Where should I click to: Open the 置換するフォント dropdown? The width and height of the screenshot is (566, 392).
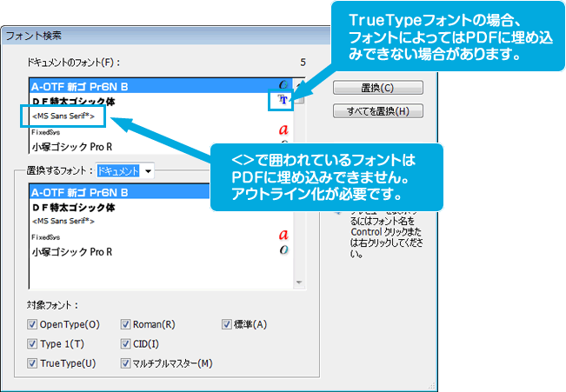click(148, 171)
